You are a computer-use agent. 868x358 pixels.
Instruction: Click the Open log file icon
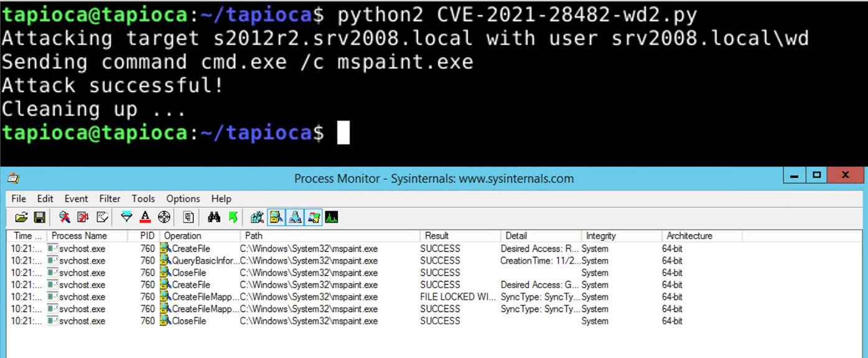21,218
